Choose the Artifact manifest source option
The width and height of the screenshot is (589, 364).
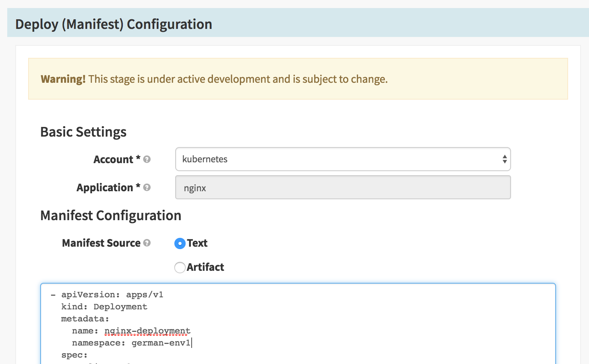[180, 268]
